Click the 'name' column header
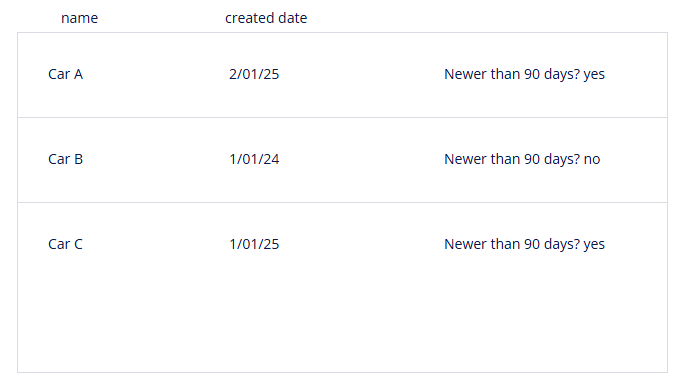The width and height of the screenshot is (691, 386). [79, 18]
